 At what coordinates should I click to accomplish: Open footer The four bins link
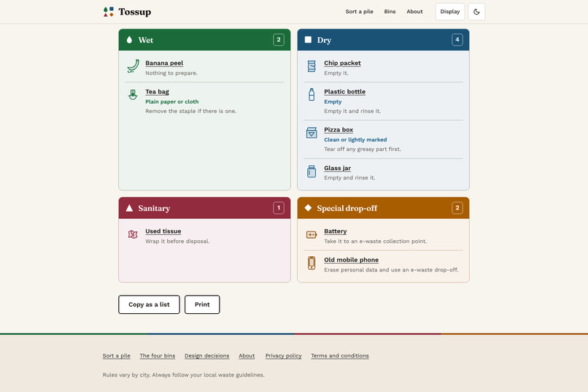click(158, 356)
